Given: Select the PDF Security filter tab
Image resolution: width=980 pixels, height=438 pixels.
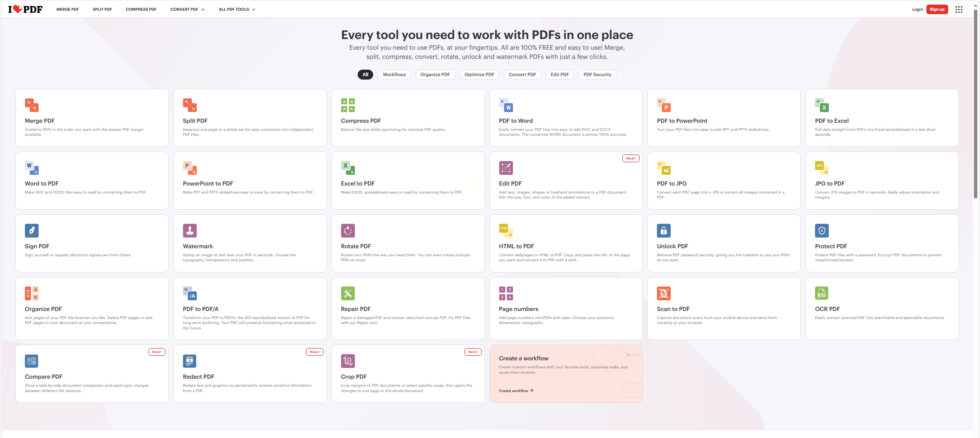Looking at the screenshot, I should click(x=597, y=75).
